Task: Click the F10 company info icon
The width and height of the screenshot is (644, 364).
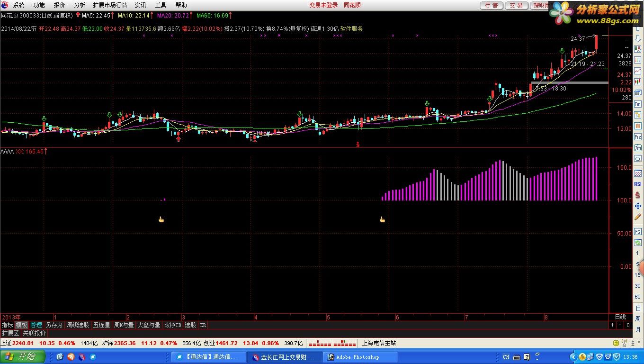Action: click(638, 104)
